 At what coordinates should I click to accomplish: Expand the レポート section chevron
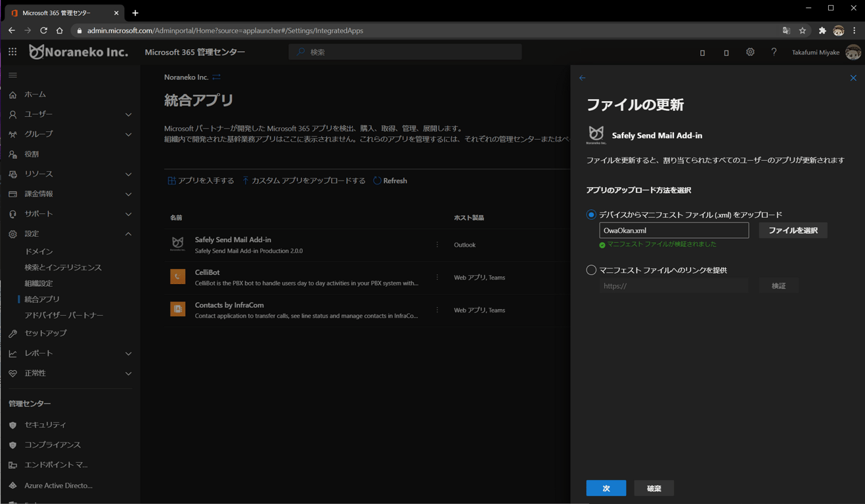[128, 353]
